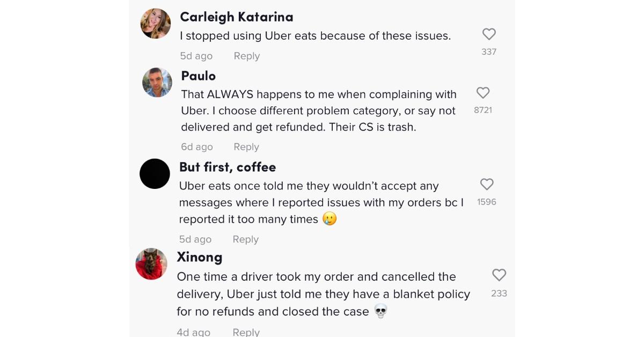
Task: Reply to Paulo's comment
Action: pyautogui.click(x=246, y=147)
